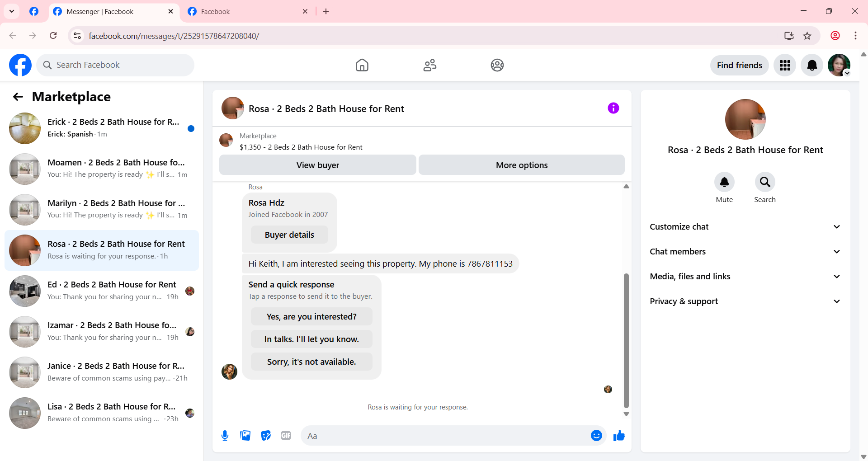Screen dimensions: 868x461
Task: Mute this chat with the bell icon
Action: pos(724,182)
